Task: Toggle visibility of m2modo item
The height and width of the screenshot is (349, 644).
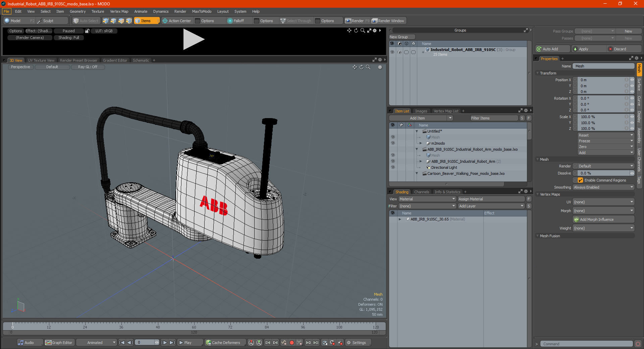Action: 393,143
